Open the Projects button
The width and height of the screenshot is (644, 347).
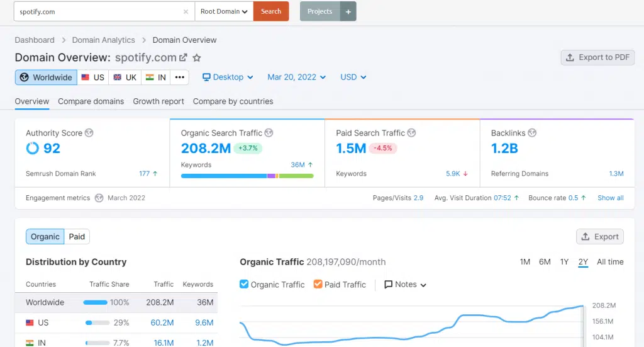click(x=319, y=11)
